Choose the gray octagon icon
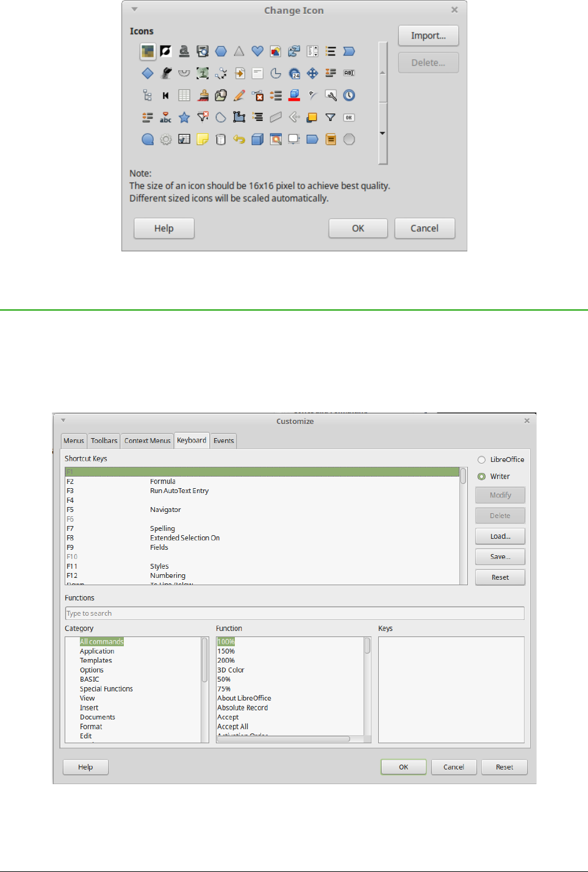Image resolution: width=588 pixels, height=872 pixels. click(x=349, y=139)
